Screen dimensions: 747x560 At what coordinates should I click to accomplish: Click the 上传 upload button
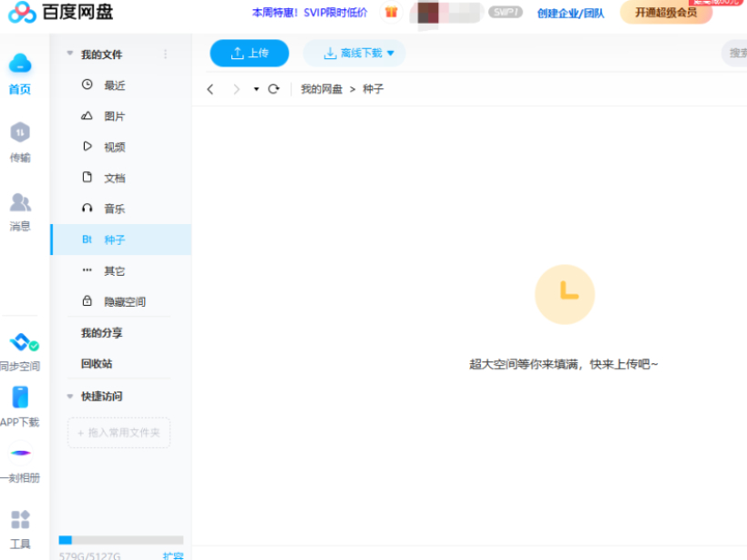(x=250, y=53)
